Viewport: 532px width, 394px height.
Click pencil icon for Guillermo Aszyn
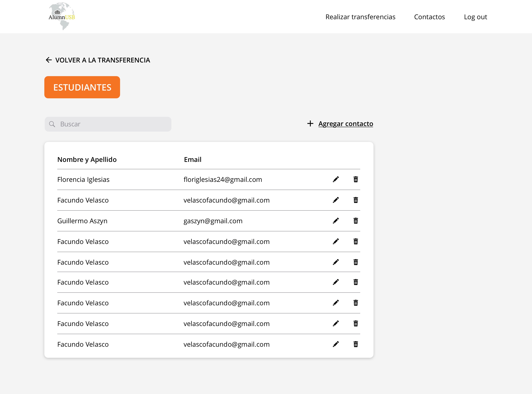coord(336,221)
